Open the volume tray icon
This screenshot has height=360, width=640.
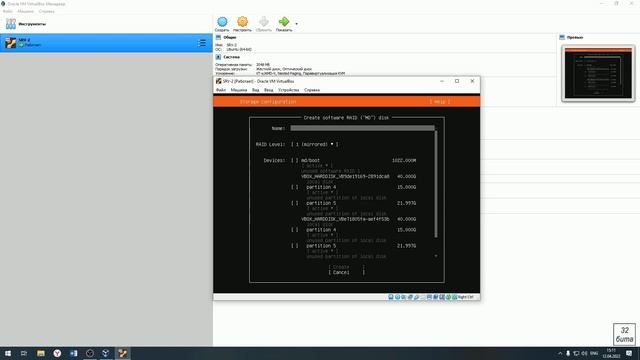584,353
